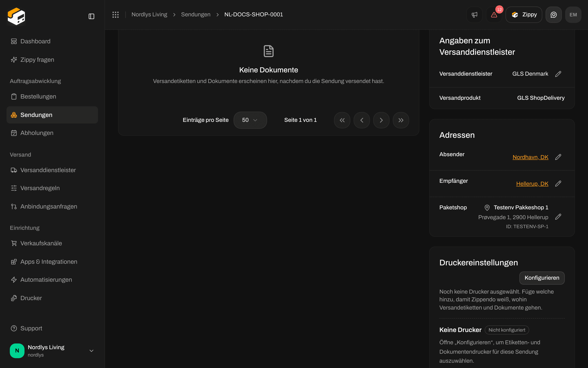Open Versandregeln
The height and width of the screenshot is (368, 588).
[52, 188]
